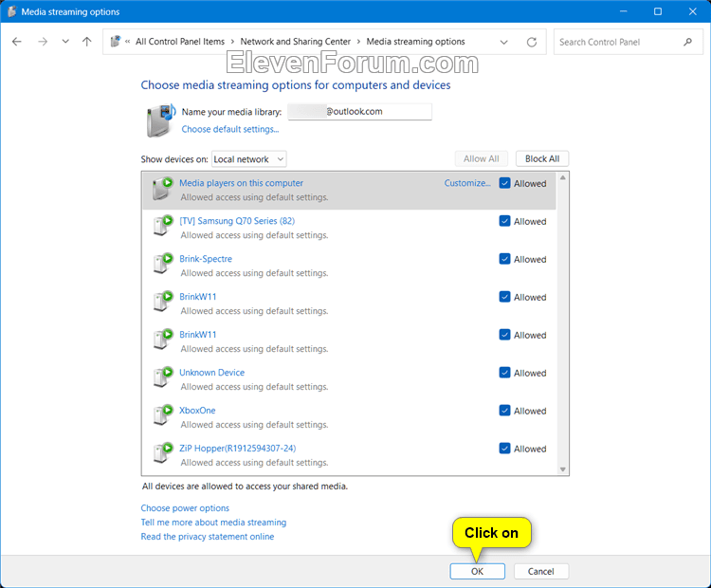711x588 pixels.
Task: Minimize the Media streaming options window
Action: pyautogui.click(x=624, y=11)
